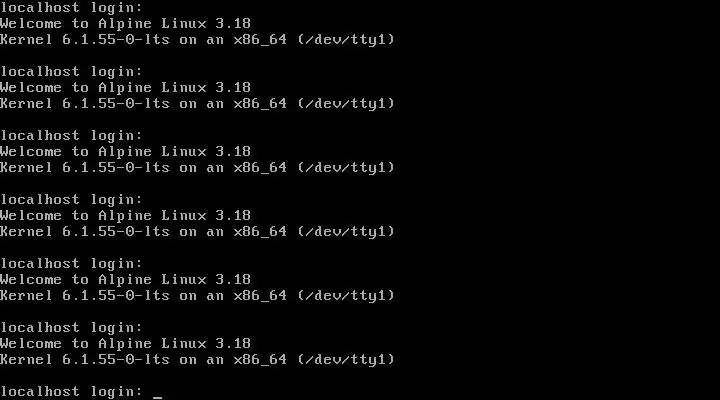Image resolution: width=720 pixels, height=400 pixels.
Task: Click the fifth "Welcome to Alpine Linux" line
Action: tap(125, 279)
